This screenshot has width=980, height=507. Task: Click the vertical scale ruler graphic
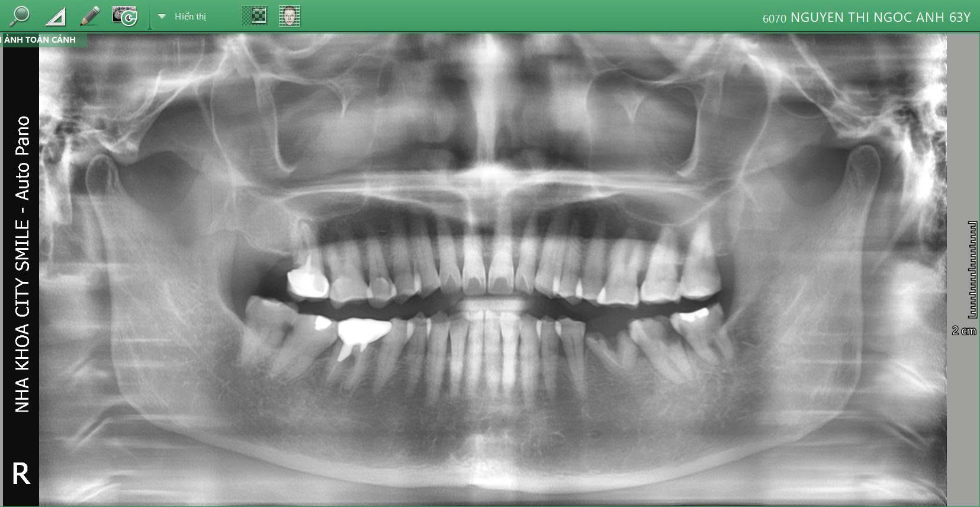[x=972, y=269]
